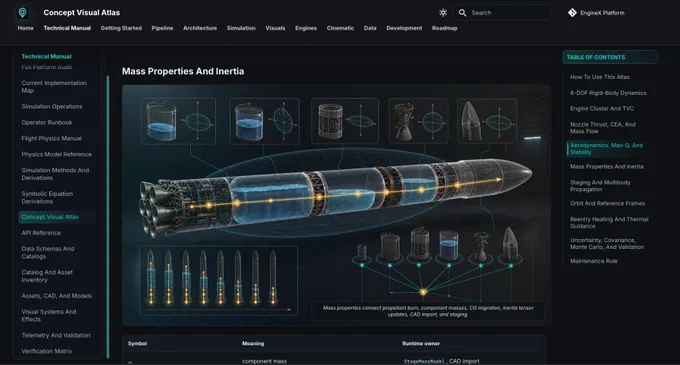Viewport: 680px width, 365px height.
Task: Open Visual Systems And Effects page
Action: (49, 316)
